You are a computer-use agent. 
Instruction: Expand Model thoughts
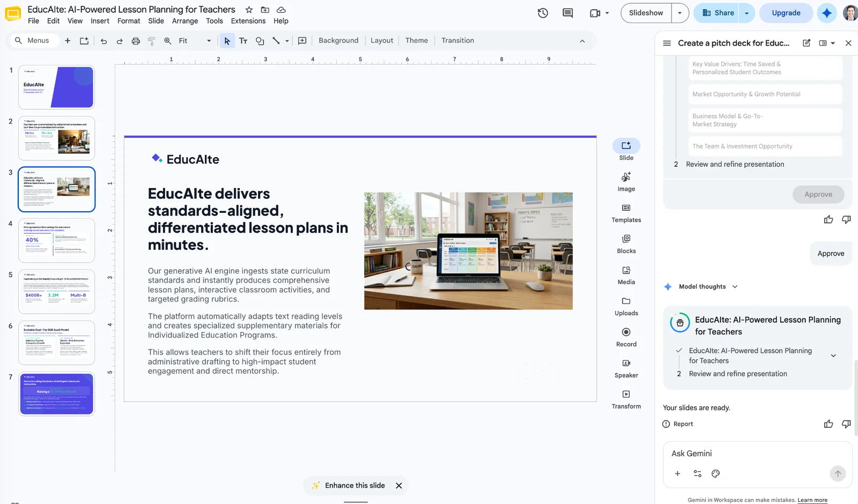(735, 286)
